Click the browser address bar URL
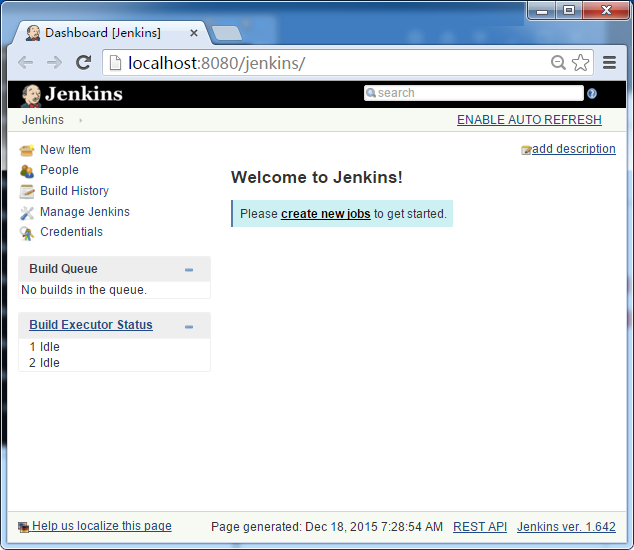 [x=216, y=63]
